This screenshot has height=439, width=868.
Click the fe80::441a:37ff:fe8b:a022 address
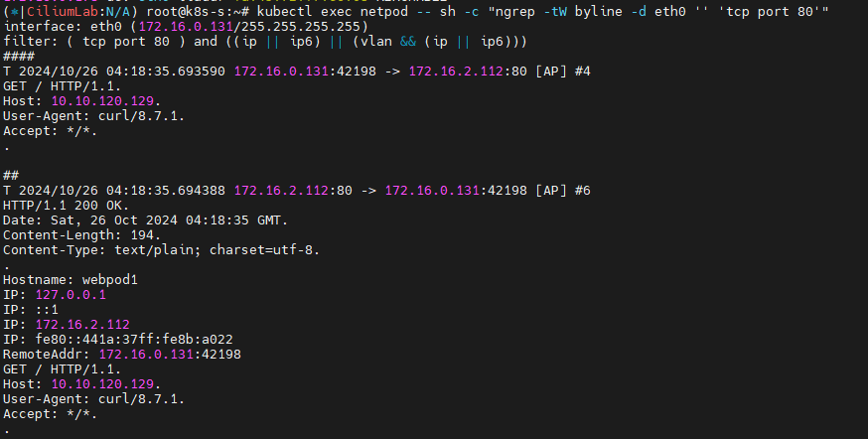134,339
